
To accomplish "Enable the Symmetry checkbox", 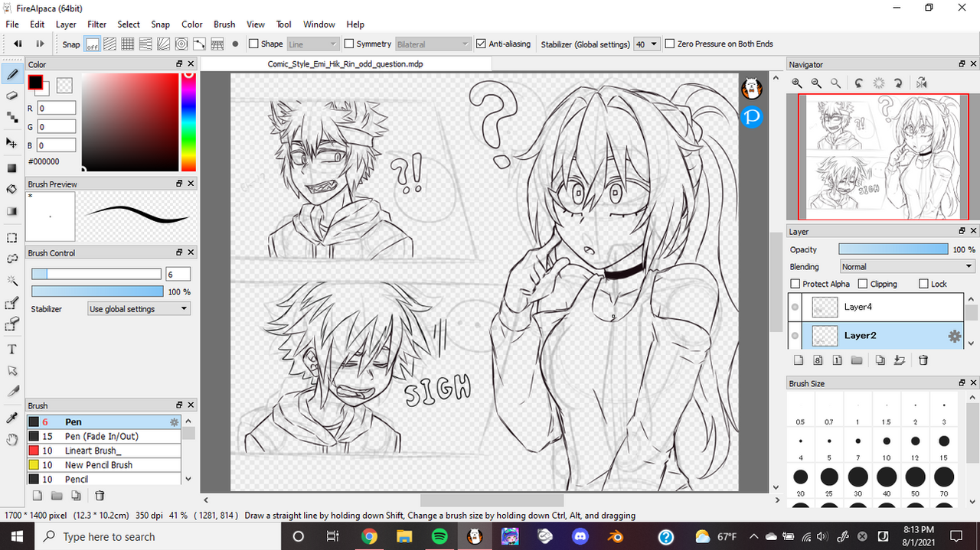I will [x=349, y=44].
